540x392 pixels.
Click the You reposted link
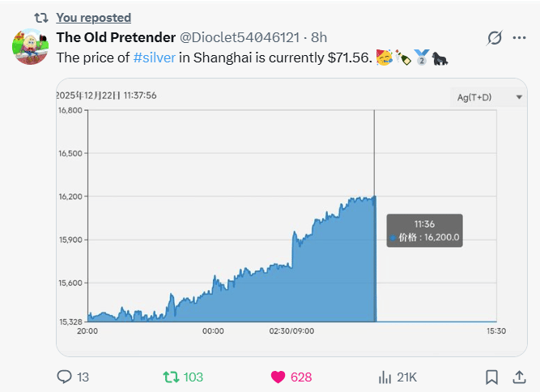click(x=94, y=18)
